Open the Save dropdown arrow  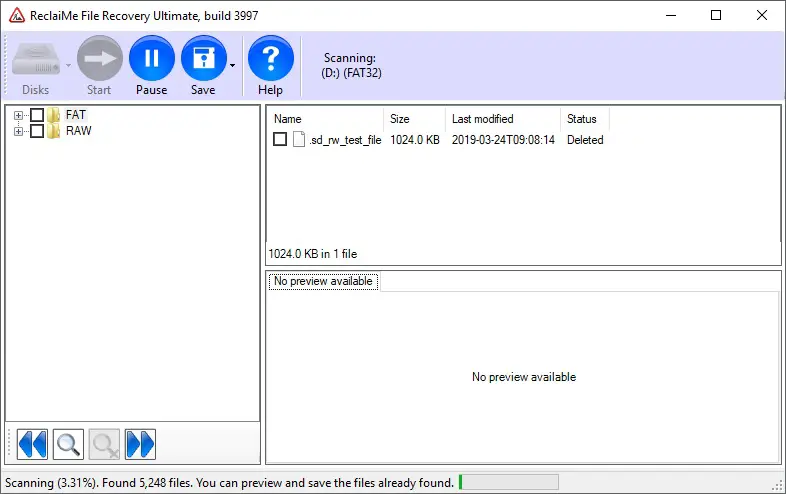(x=233, y=65)
